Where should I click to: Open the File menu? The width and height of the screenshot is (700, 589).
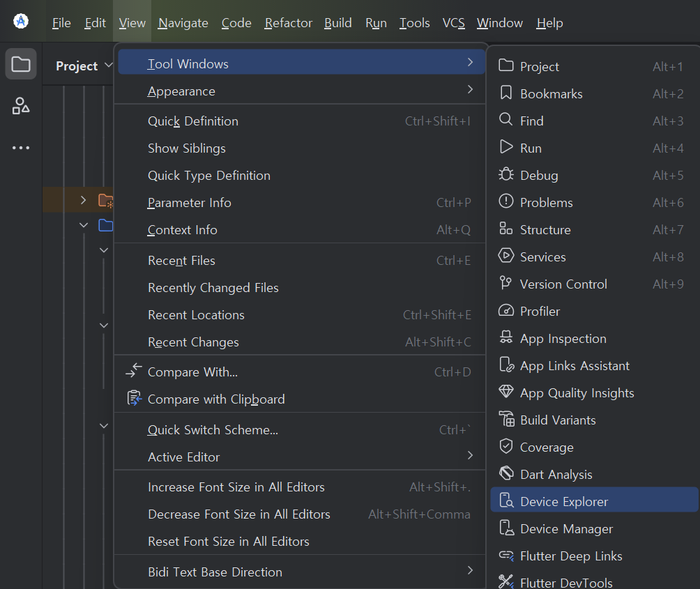pos(61,23)
